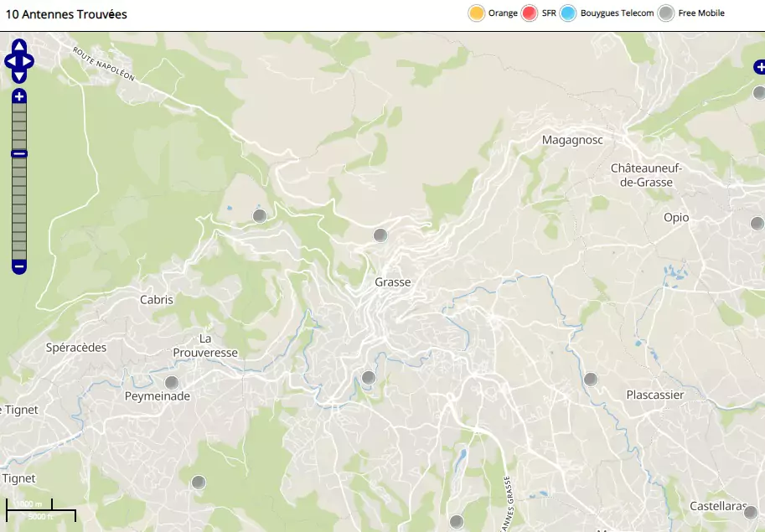Viewport: 765px width, 532px height.
Task: Pan the map left with the arrow
Action: click(x=10, y=61)
